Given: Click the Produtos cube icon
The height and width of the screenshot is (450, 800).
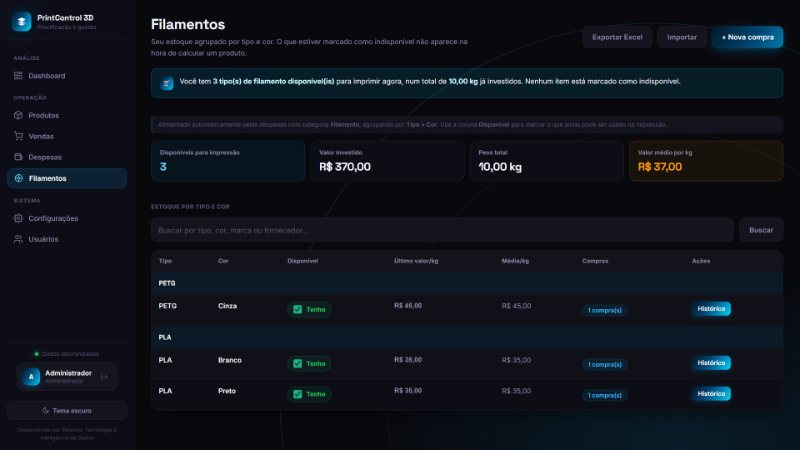Looking at the screenshot, I should point(18,115).
